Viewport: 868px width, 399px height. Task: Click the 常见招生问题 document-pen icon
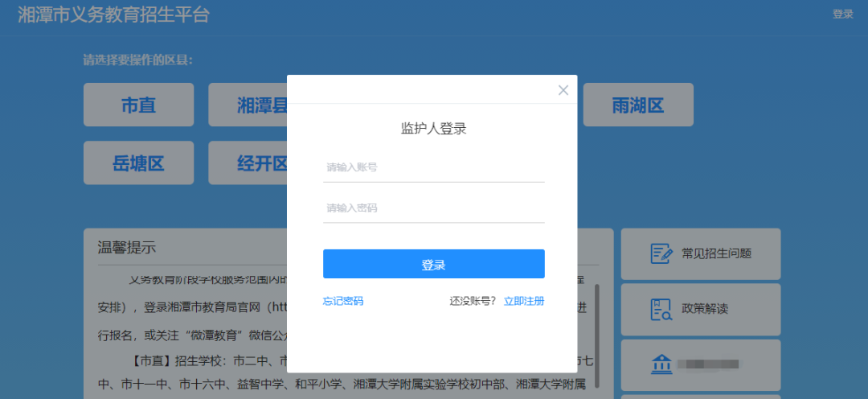(x=661, y=254)
